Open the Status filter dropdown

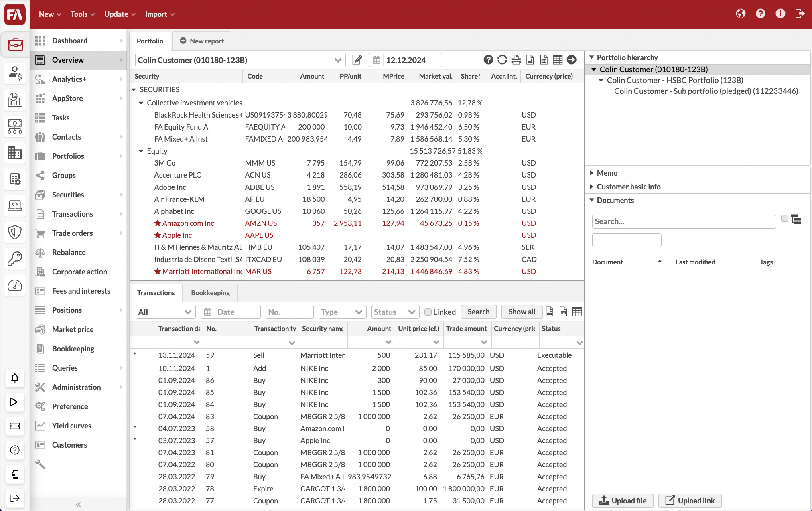coord(395,312)
